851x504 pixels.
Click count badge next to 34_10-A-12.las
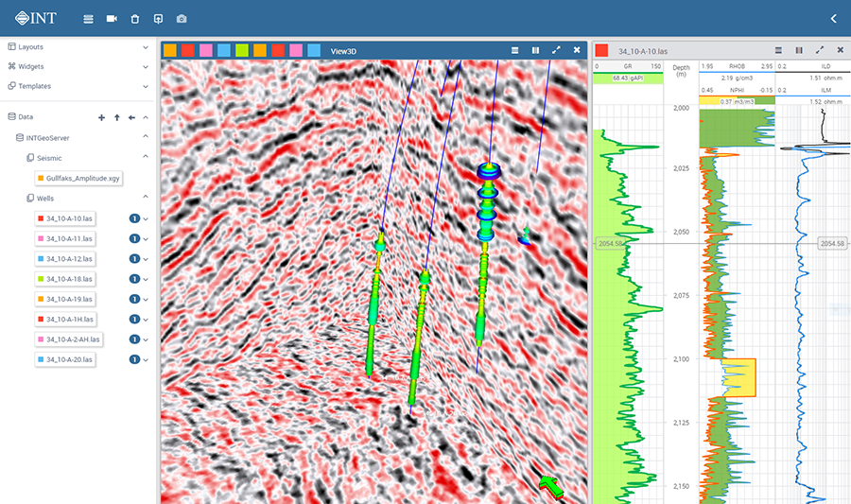click(134, 259)
